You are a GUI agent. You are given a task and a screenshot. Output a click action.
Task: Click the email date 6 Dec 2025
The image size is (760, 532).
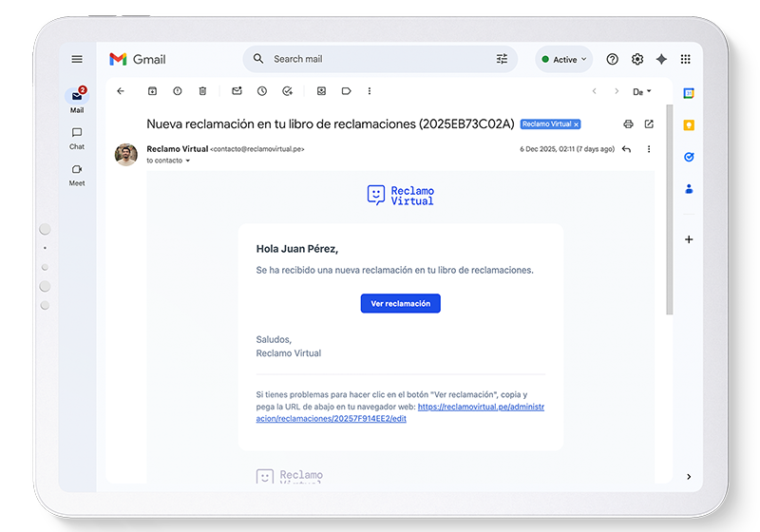[567, 149]
